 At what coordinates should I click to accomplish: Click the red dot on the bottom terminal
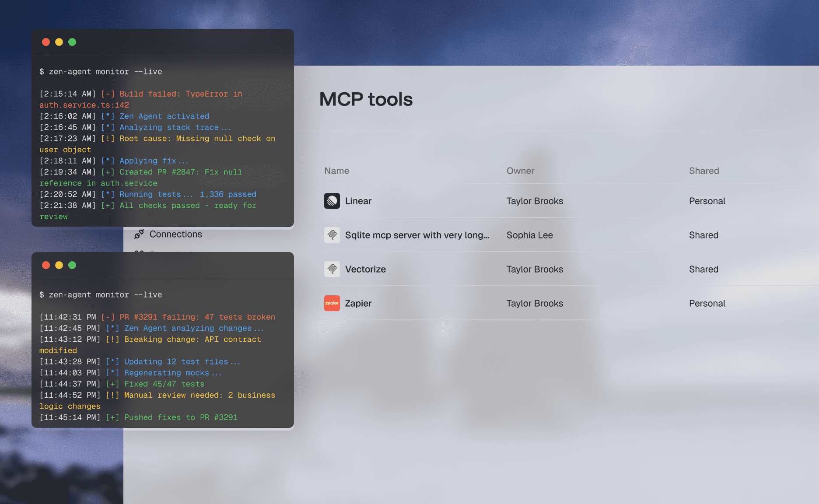click(x=46, y=265)
